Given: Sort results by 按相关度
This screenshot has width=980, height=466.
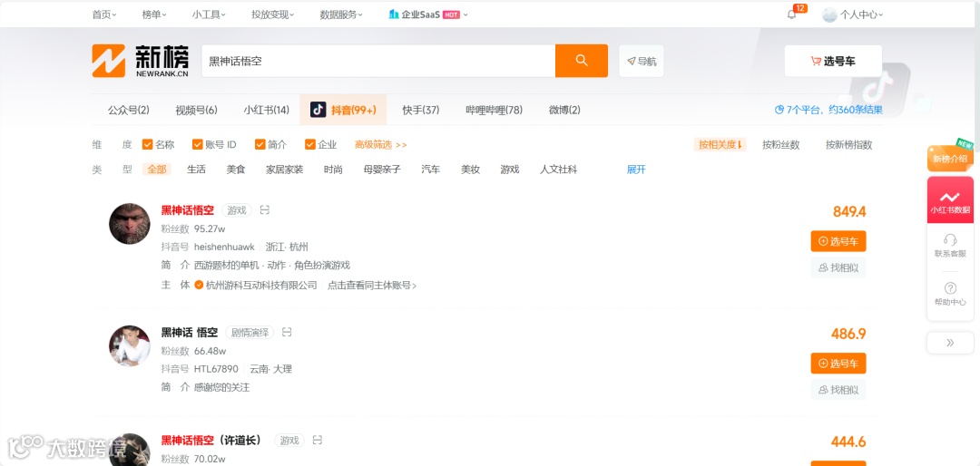Looking at the screenshot, I should pos(720,145).
